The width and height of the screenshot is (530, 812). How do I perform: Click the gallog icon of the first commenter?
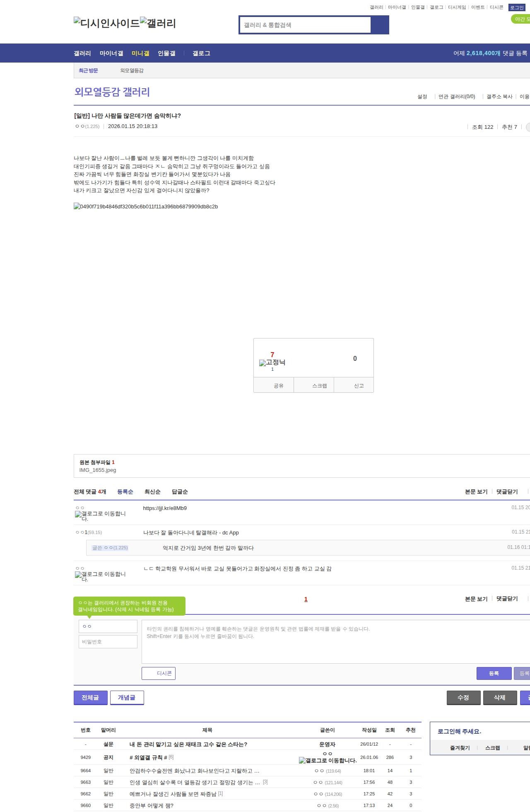[100, 516]
